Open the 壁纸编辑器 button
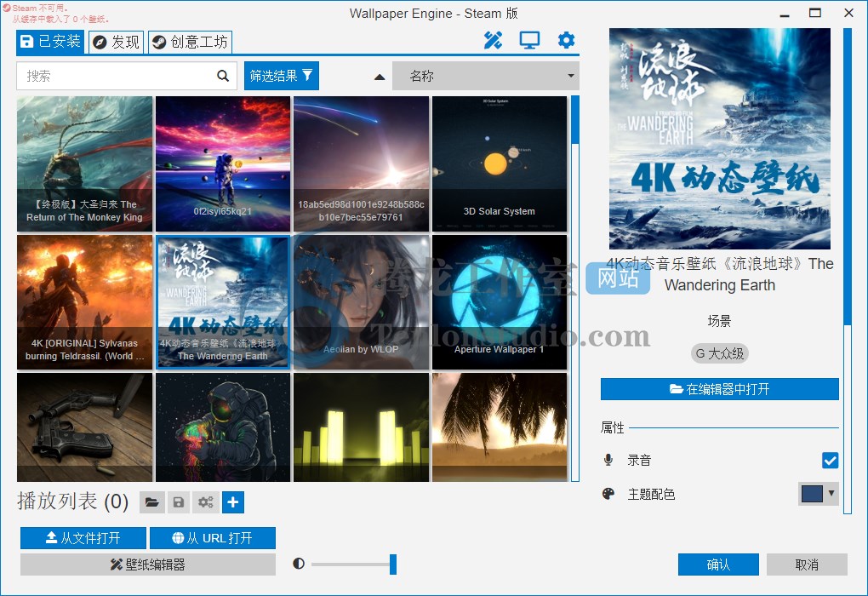This screenshot has width=868, height=596. point(148,564)
